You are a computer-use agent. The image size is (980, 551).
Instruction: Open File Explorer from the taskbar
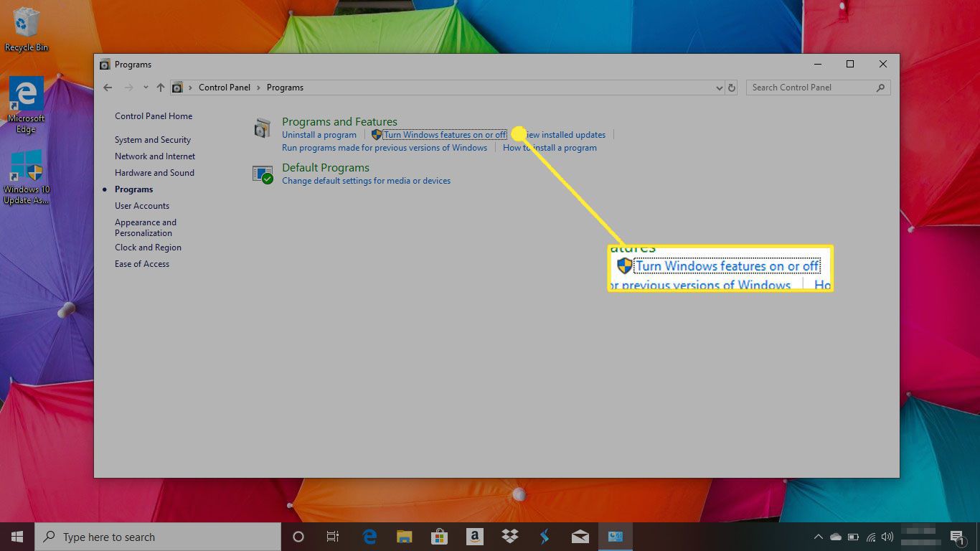point(405,537)
